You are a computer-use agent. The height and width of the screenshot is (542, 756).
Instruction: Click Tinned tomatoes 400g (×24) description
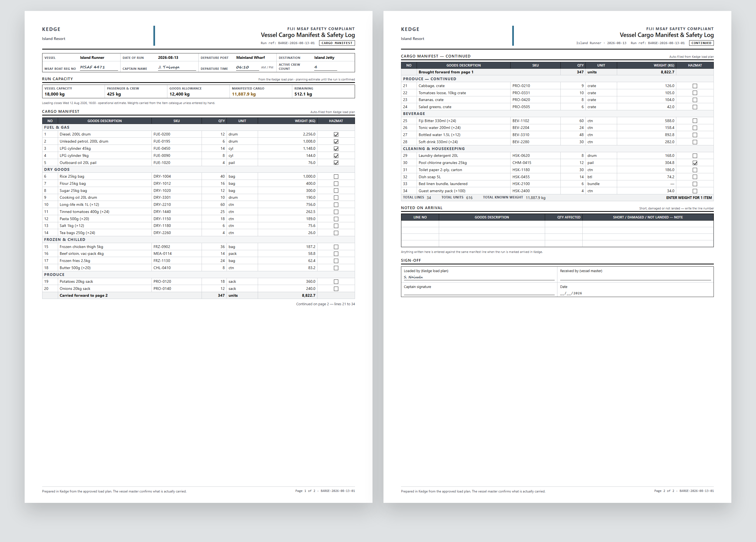click(84, 212)
